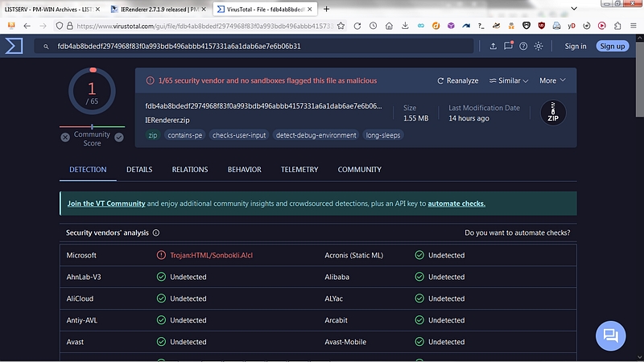Image resolution: width=644 pixels, height=362 pixels.
Task: Click the info icon beside Security vendors' analysis
Action: [156, 233]
